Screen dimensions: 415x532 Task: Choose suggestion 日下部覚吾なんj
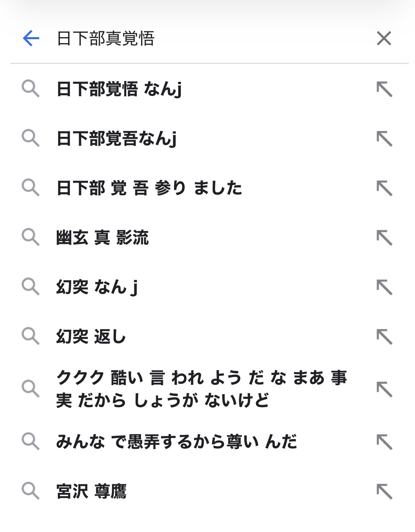pyautogui.click(x=116, y=139)
